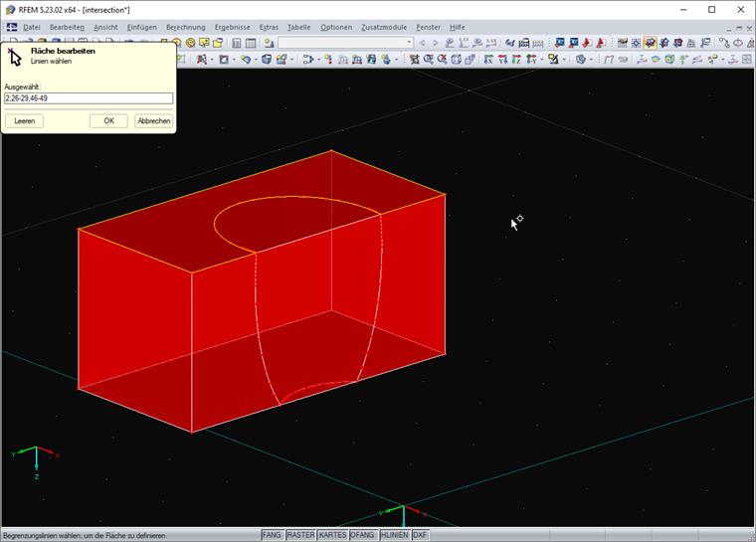Open the load case dropdown in toolbar
This screenshot has height=542, width=756.
coord(408,43)
